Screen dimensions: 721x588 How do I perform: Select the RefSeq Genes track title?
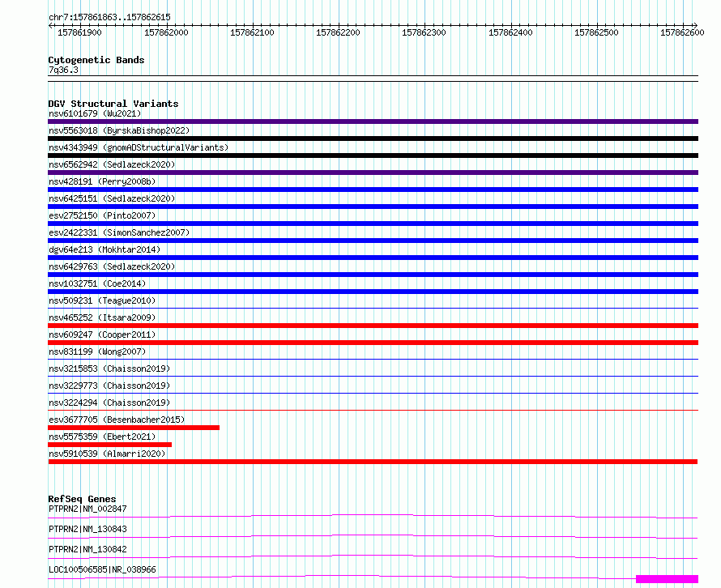pos(82,499)
